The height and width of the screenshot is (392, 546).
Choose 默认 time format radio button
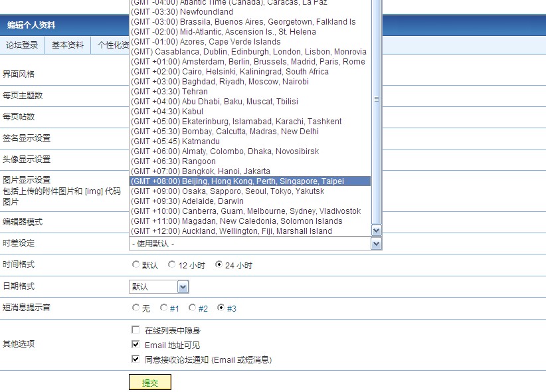coord(136,265)
